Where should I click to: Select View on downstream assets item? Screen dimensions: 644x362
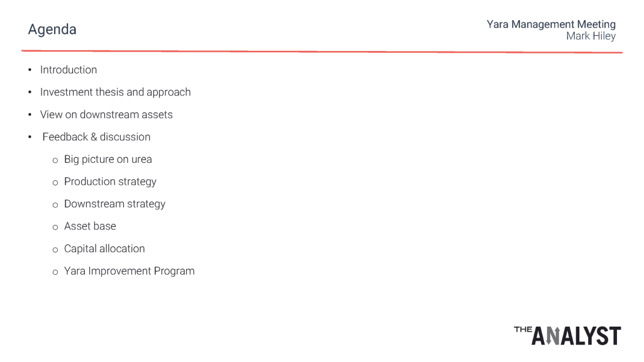pos(106,114)
